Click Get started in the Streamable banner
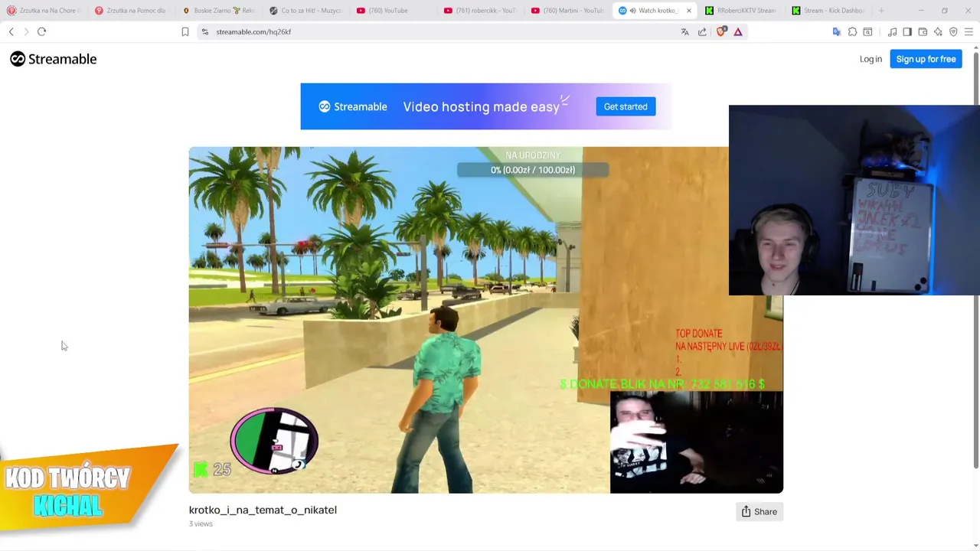This screenshot has width=980, height=551. click(x=626, y=106)
